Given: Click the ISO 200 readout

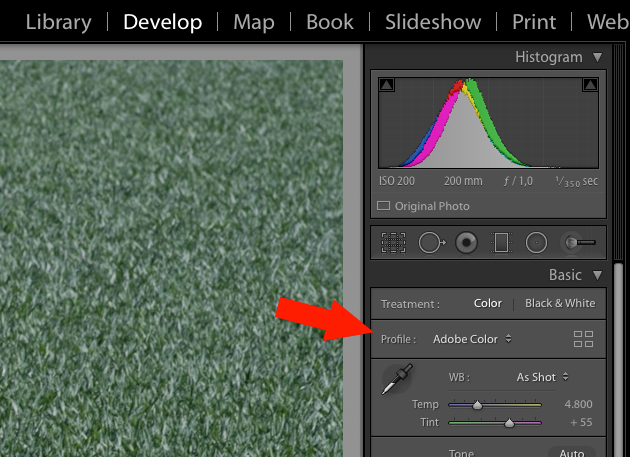Looking at the screenshot, I should click(397, 181).
